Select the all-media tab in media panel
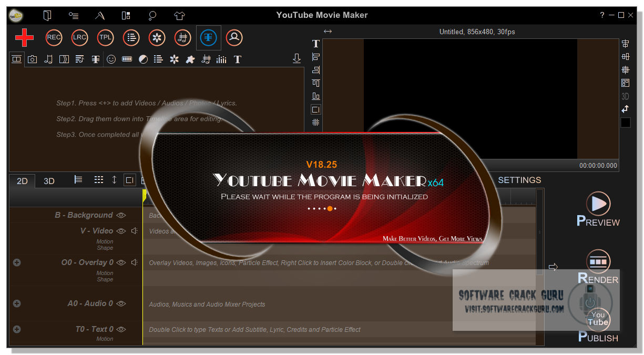Image resolution: width=644 pixels, height=355 pixels. [x=17, y=59]
